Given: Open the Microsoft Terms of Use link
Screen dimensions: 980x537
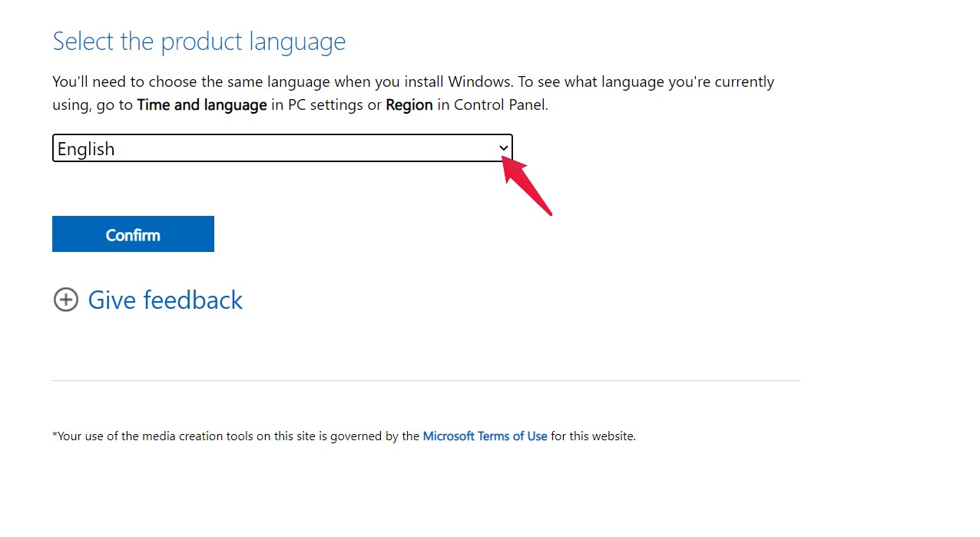Looking at the screenshot, I should pos(485,436).
